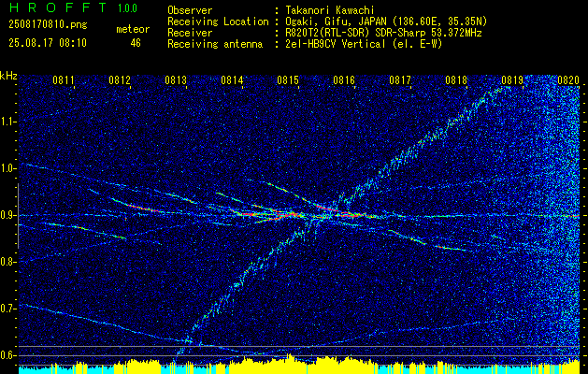Viewport: 588px width, 374px height.
Task: Click the meteor count value 46
Action: [136, 43]
